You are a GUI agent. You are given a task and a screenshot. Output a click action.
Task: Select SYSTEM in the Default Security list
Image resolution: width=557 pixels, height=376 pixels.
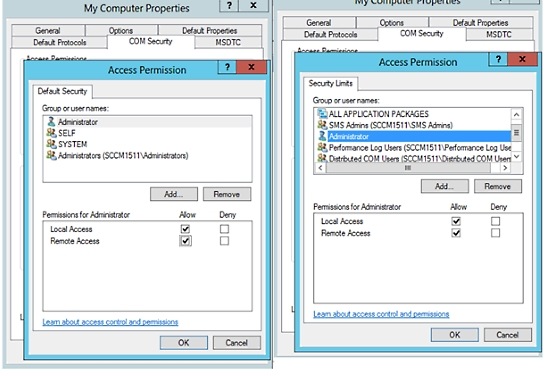[148, 144]
